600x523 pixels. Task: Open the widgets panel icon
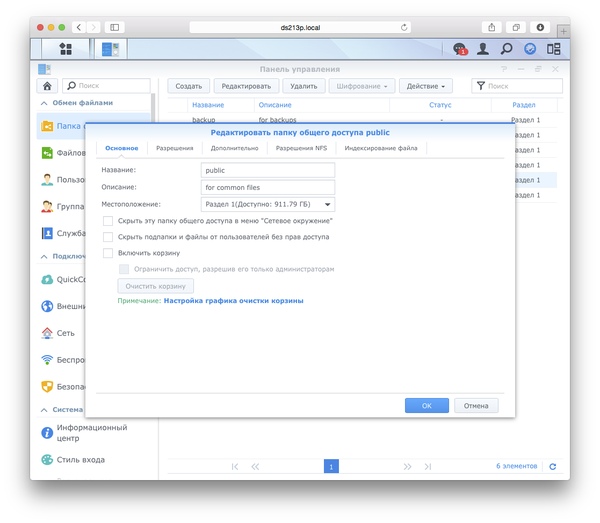[553, 49]
